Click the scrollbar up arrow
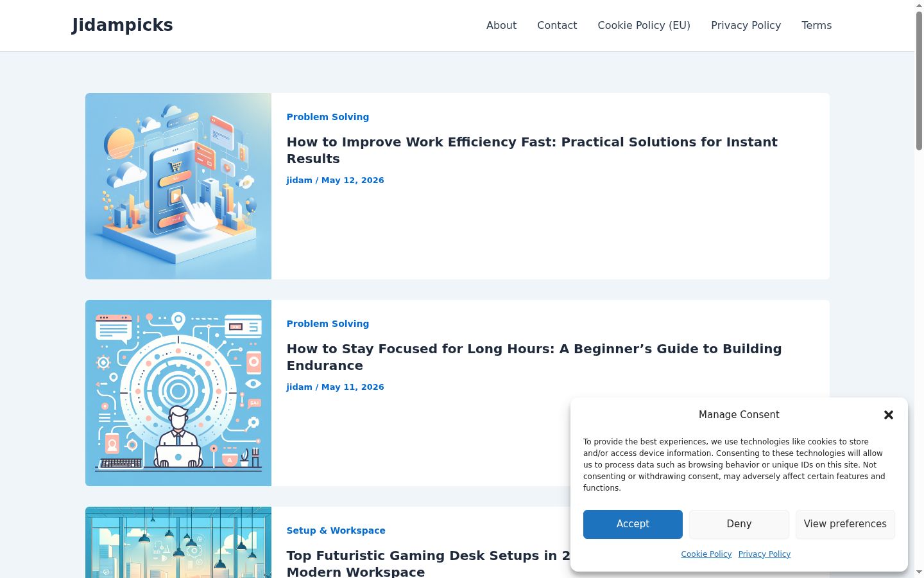Screen dimensions: 924x578 tap(919, 5)
